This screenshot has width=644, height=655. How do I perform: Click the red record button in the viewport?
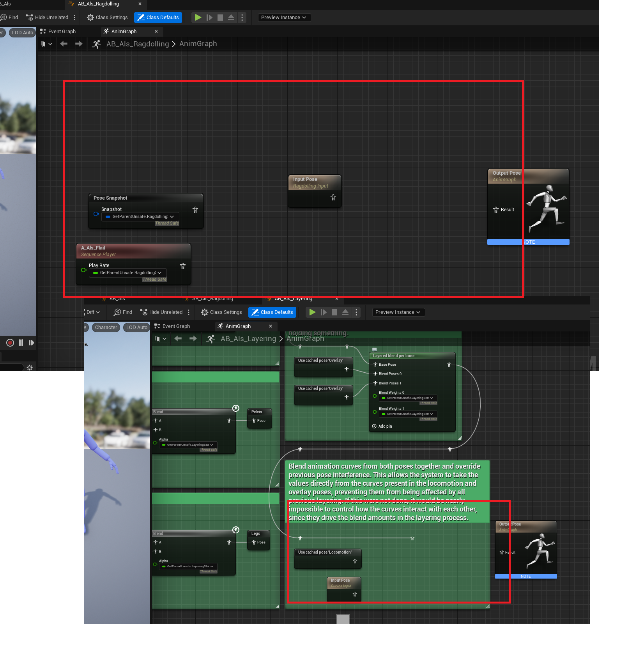10,343
